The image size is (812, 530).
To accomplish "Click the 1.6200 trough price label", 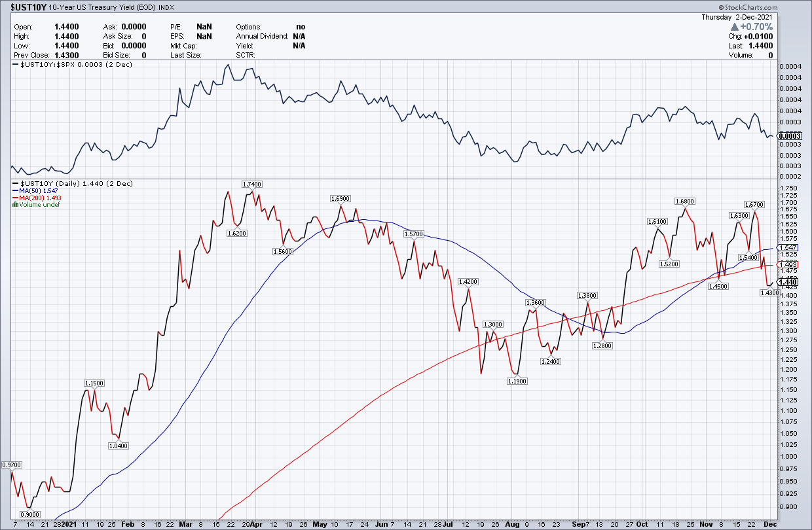I will [237, 232].
